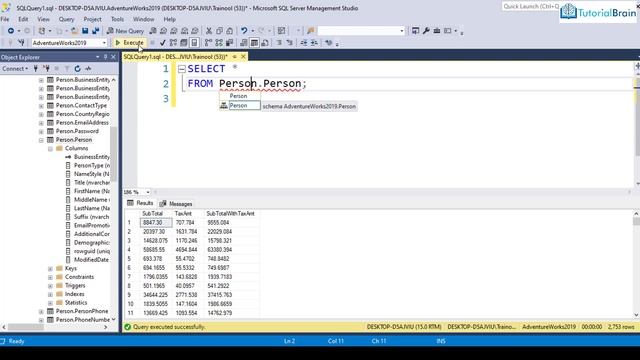Expand the Person.Password table node
This screenshot has height=360, width=640.
tap(41, 131)
